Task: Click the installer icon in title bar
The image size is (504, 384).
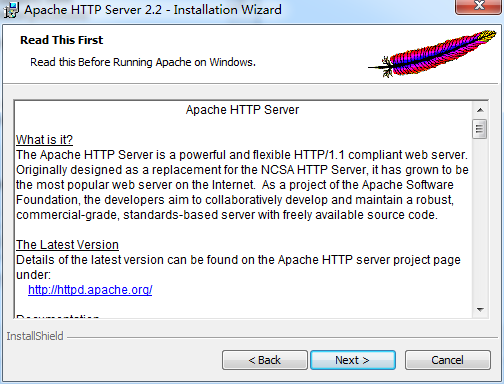Action: pyautogui.click(x=11, y=10)
